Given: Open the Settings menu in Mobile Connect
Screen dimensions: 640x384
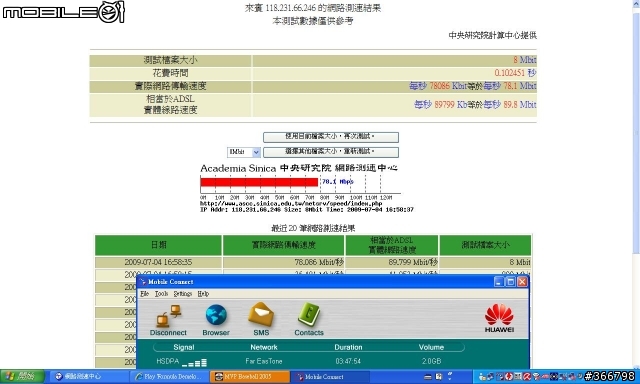Looking at the screenshot, I should [x=182, y=293].
